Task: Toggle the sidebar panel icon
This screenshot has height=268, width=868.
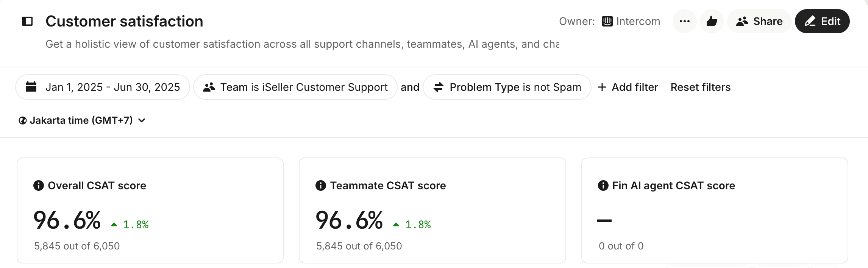Action: 27,21
